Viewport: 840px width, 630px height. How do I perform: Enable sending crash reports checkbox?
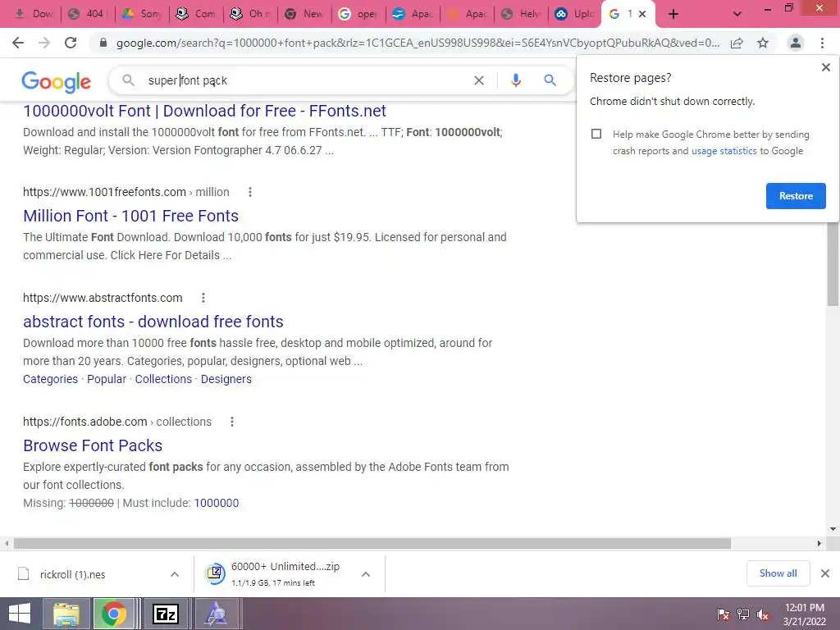tap(596, 134)
